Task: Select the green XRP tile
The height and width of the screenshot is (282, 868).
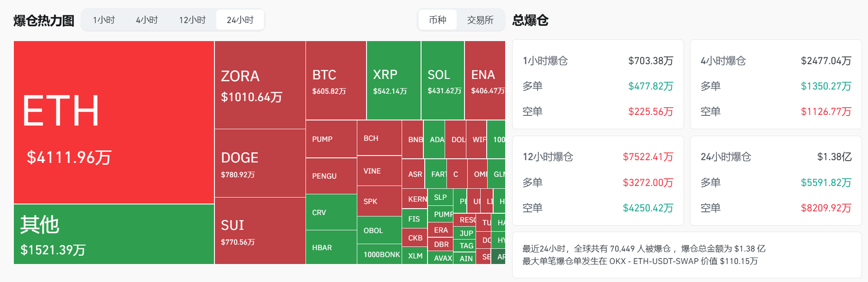Action: point(393,80)
